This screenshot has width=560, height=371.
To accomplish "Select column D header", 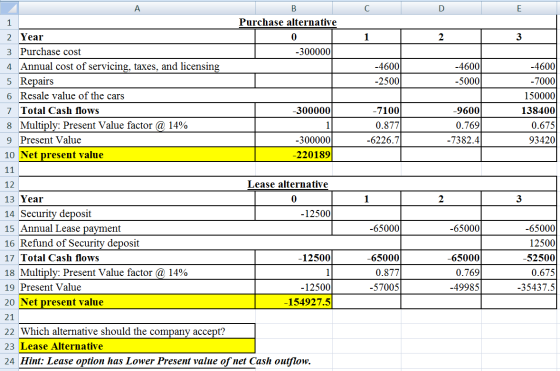I will tap(441, 8).
